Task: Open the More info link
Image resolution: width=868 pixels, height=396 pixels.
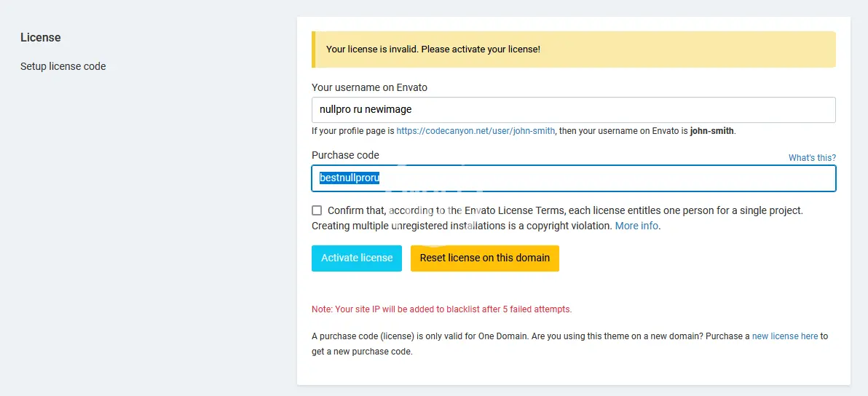Action: click(636, 226)
